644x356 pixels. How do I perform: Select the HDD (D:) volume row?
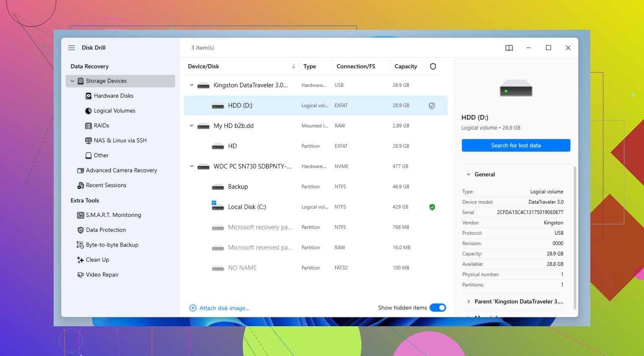(x=316, y=106)
